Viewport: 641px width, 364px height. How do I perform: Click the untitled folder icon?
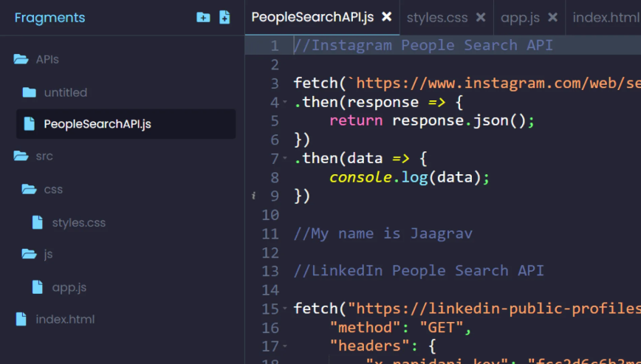click(x=29, y=92)
